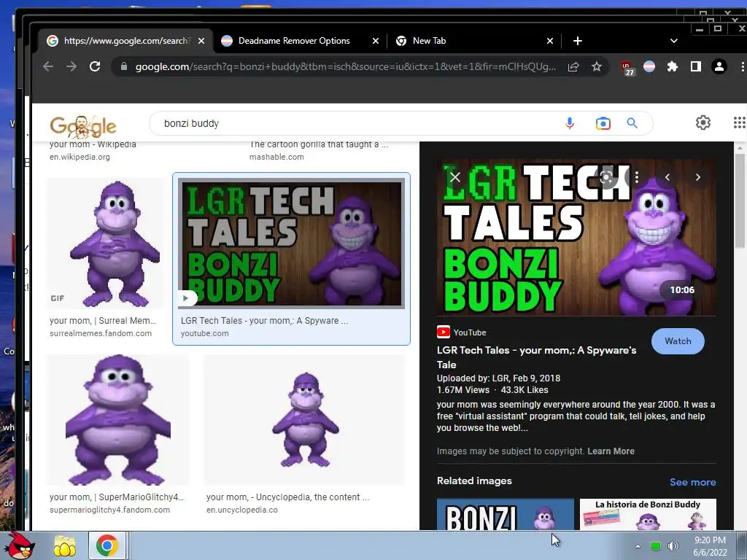The width and height of the screenshot is (747, 560).
Task: Click the browser forward arrow
Action: click(71, 66)
